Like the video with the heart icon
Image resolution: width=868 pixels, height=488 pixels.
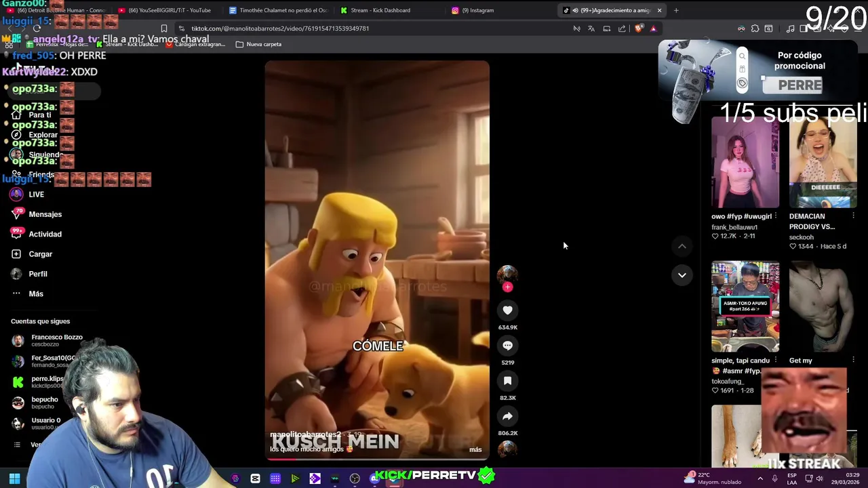coord(507,310)
